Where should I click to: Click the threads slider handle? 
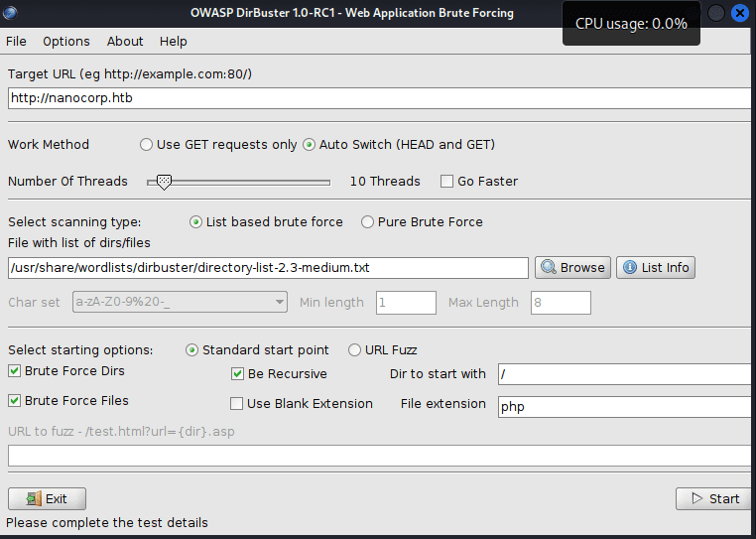(x=164, y=182)
